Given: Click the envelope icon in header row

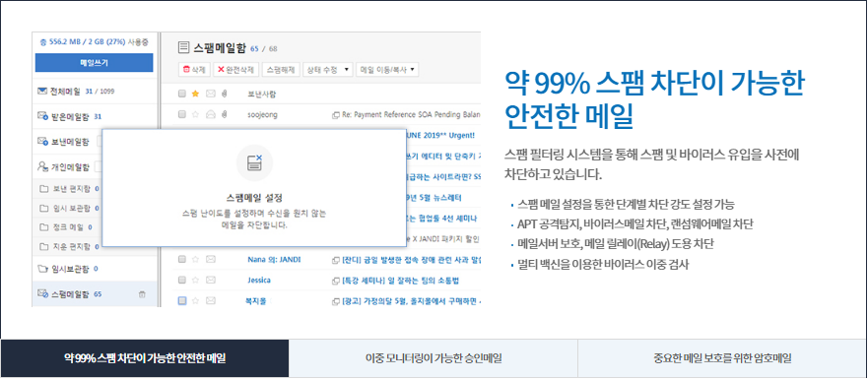Looking at the screenshot, I should (211, 95).
